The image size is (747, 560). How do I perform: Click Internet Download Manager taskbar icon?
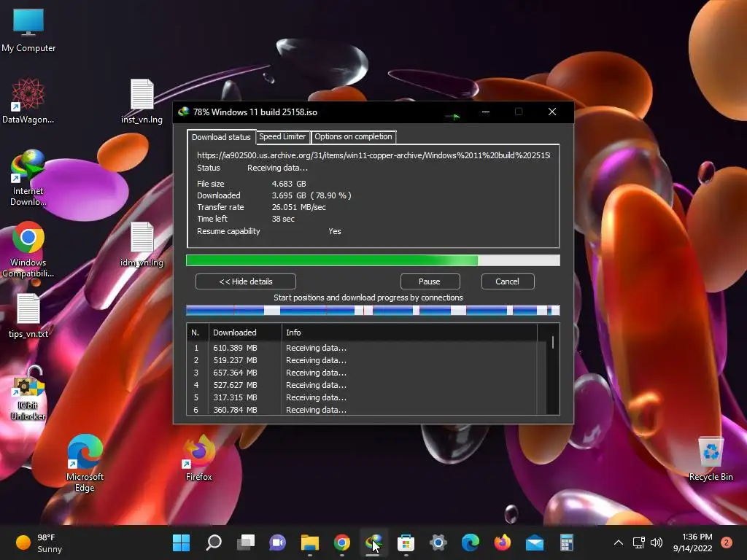(x=374, y=542)
